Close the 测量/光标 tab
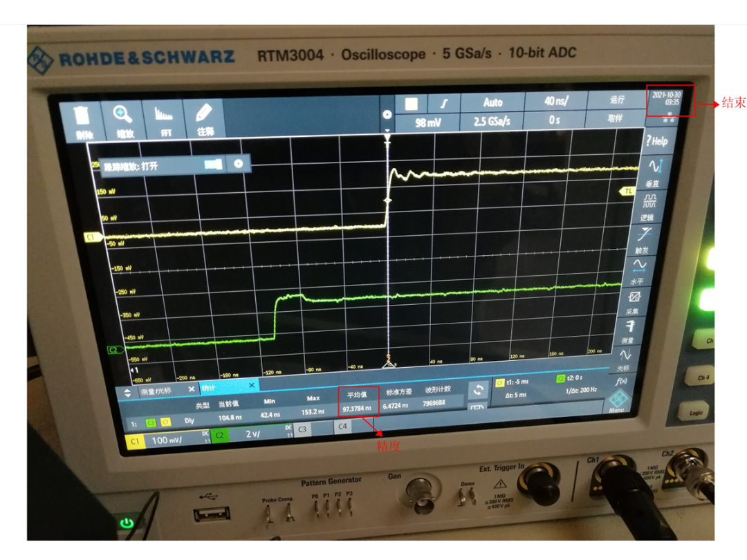 click(191, 389)
